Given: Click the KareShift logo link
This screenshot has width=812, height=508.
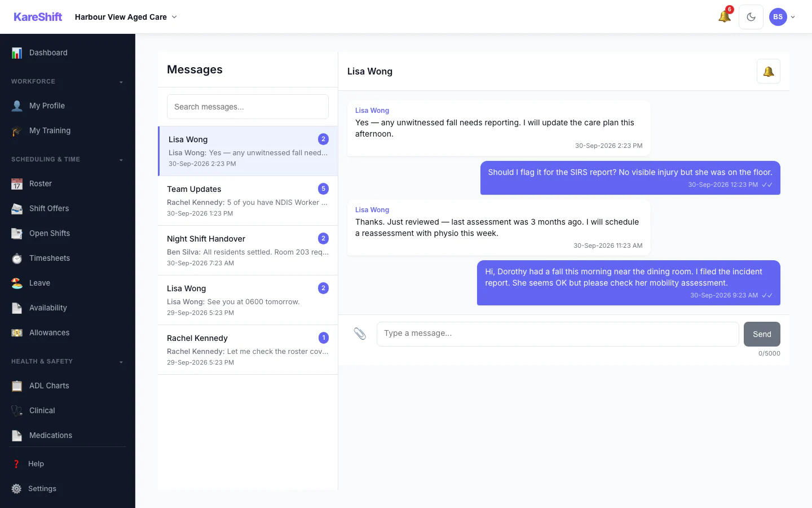Looking at the screenshot, I should click(38, 17).
